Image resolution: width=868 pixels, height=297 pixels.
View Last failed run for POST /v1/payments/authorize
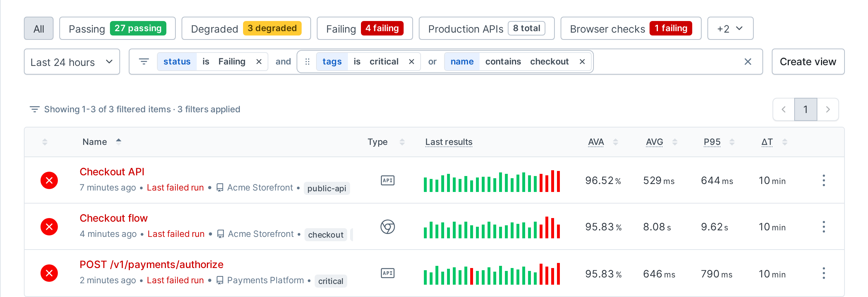tap(175, 280)
